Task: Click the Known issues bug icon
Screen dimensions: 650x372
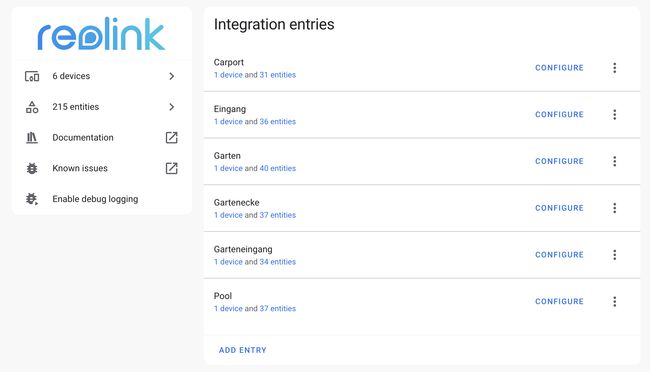Action: coord(32,168)
